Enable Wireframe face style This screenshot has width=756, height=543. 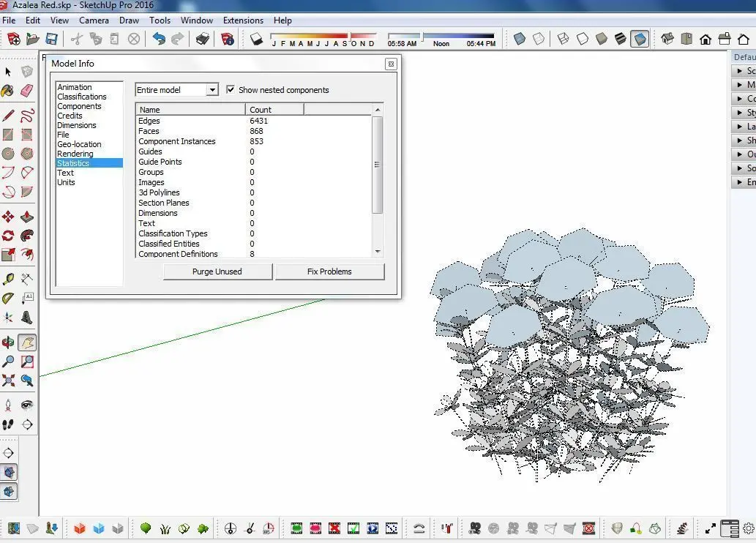pyautogui.click(x=563, y=39)
